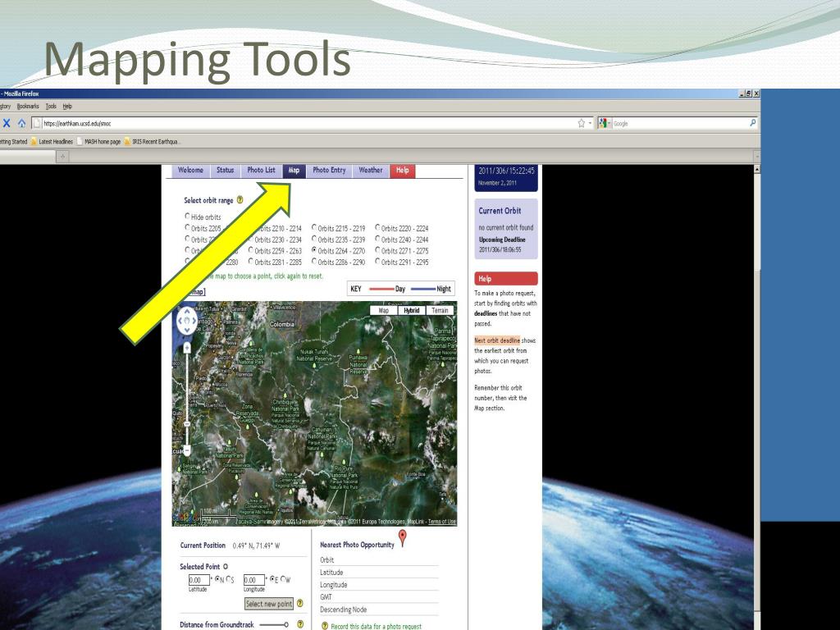Viewport: 840px width, 630px height.
Task: Open the Status tab
Action: pyautogui.click(x=225, y=171)
